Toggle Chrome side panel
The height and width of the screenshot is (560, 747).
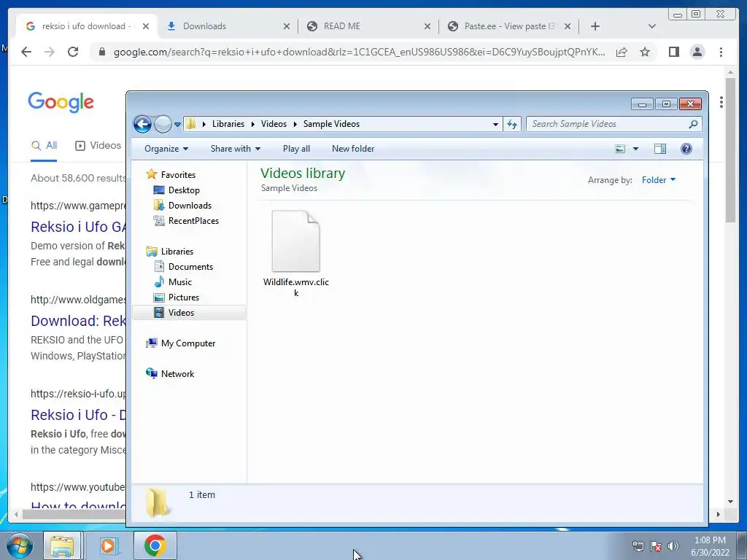click(x=673, y=52)
